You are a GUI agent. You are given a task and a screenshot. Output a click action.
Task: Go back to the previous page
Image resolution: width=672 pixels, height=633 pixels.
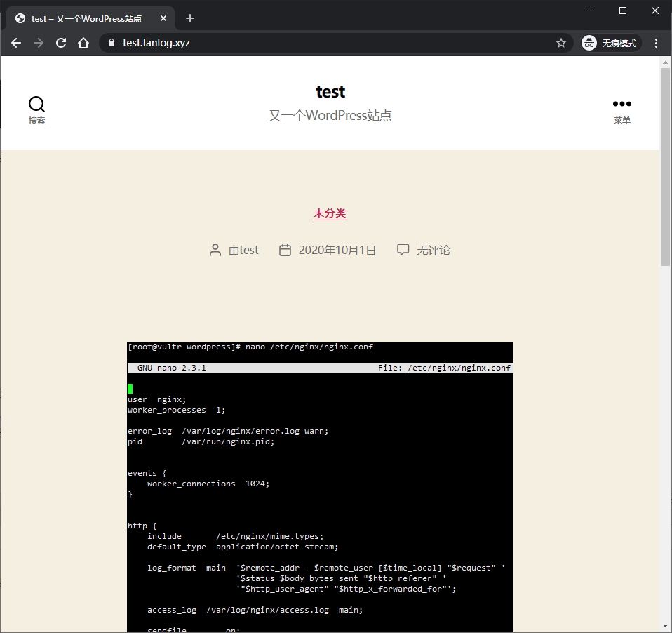(16, 43)
